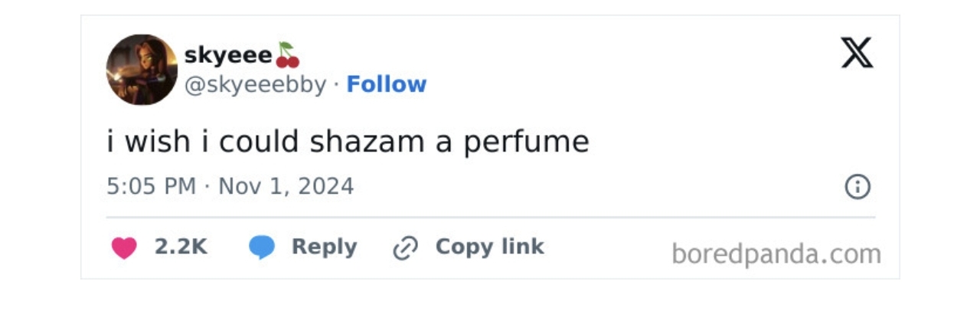The image size is (980, 317).
Task: Open skyeee's round profile avatar
Action: pos(142,70)
